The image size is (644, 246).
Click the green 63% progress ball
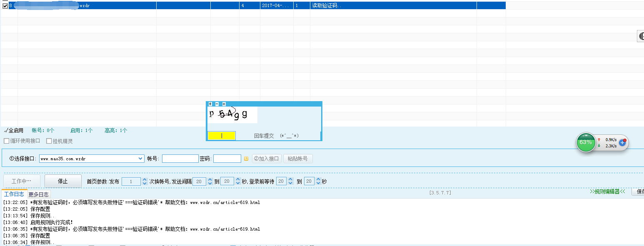click(x=586, y=142)
